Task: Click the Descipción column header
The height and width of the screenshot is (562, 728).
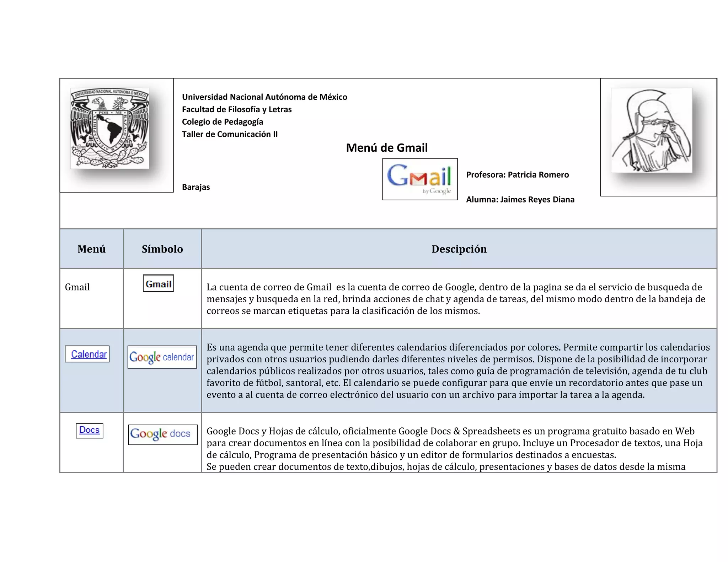Action: pyautogui.click(x=459, y=249)
